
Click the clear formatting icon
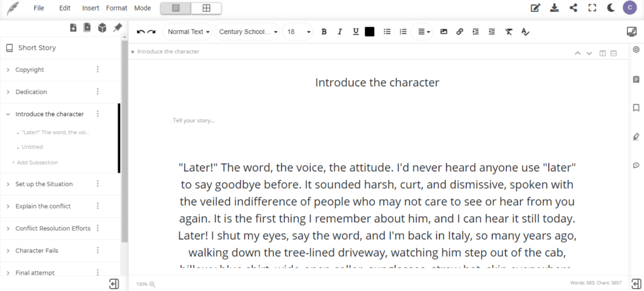509,31
